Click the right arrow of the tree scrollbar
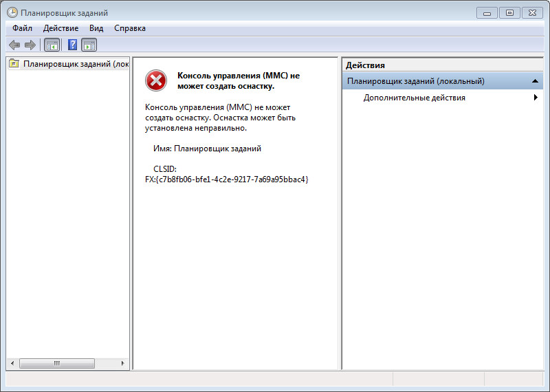 pyautogui.click(x=123, y=363)
